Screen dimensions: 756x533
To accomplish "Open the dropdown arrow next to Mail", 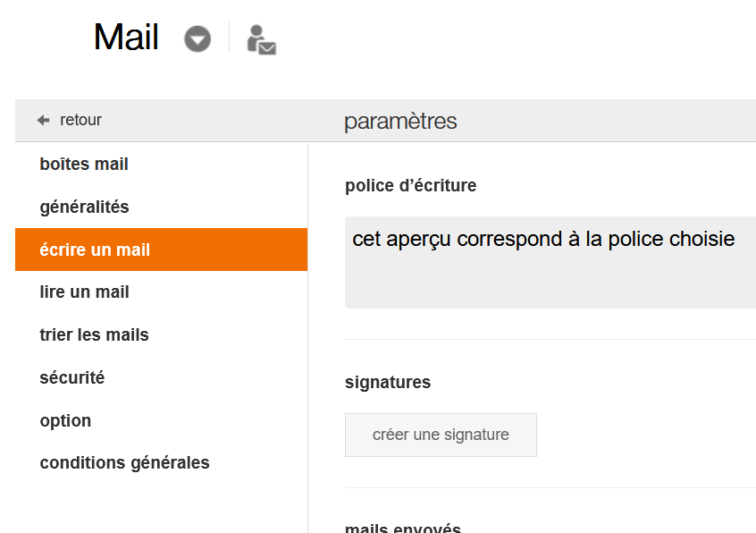I will (x=197, y=38).
